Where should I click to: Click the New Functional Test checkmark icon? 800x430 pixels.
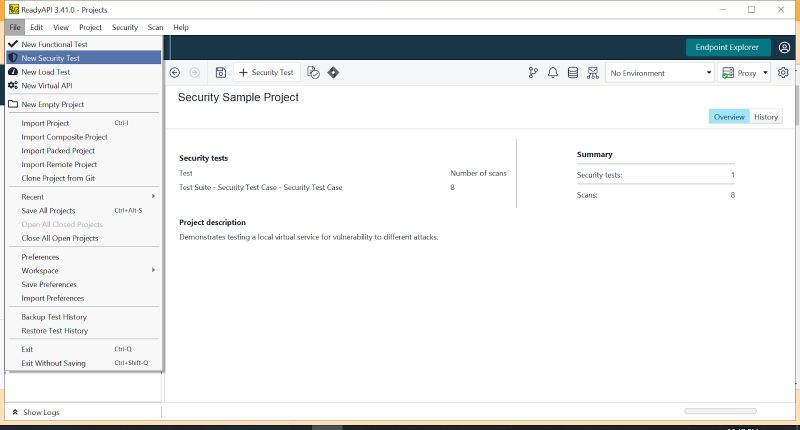tap(13, 44)
